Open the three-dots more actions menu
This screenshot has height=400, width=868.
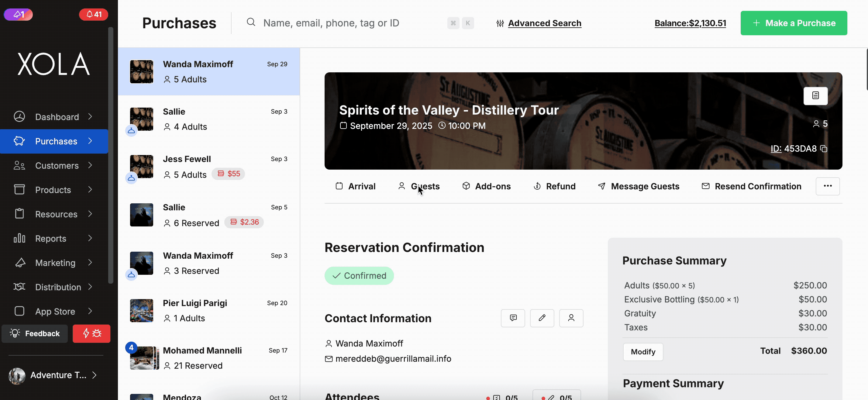point(827,186)
